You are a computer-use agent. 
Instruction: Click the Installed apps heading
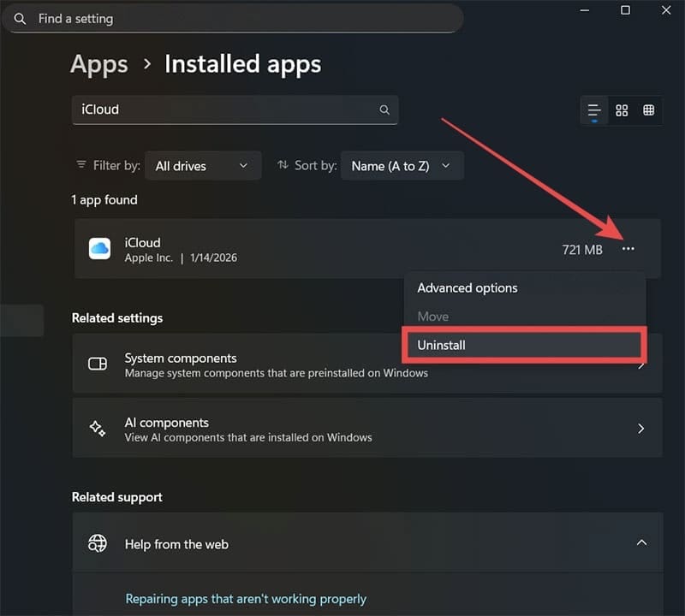tap(243, 65)
